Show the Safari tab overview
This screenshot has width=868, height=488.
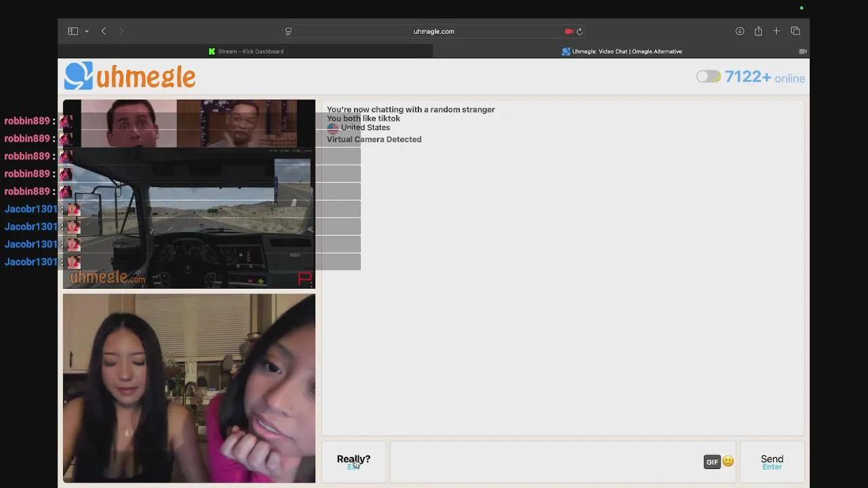point(795,30)
